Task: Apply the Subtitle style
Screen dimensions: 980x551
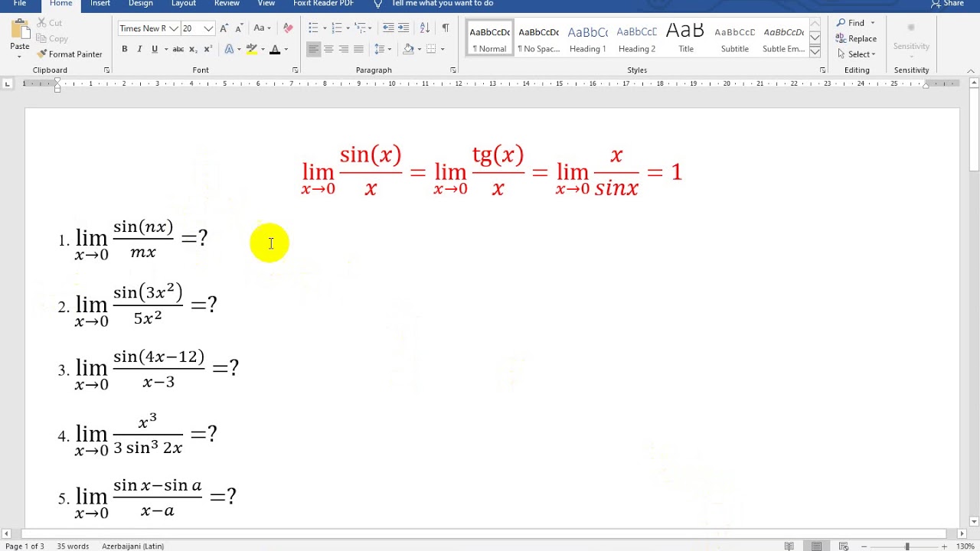Action: point(735,38)
